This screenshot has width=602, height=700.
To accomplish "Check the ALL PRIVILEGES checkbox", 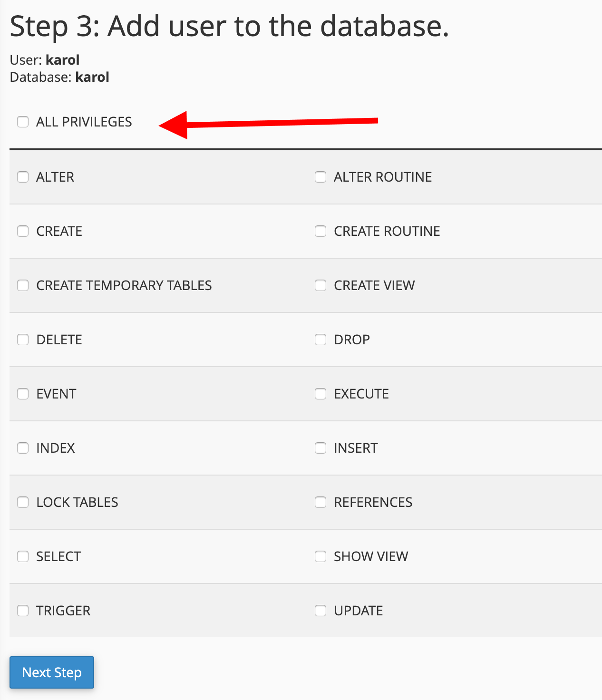I will pos(23,122).
